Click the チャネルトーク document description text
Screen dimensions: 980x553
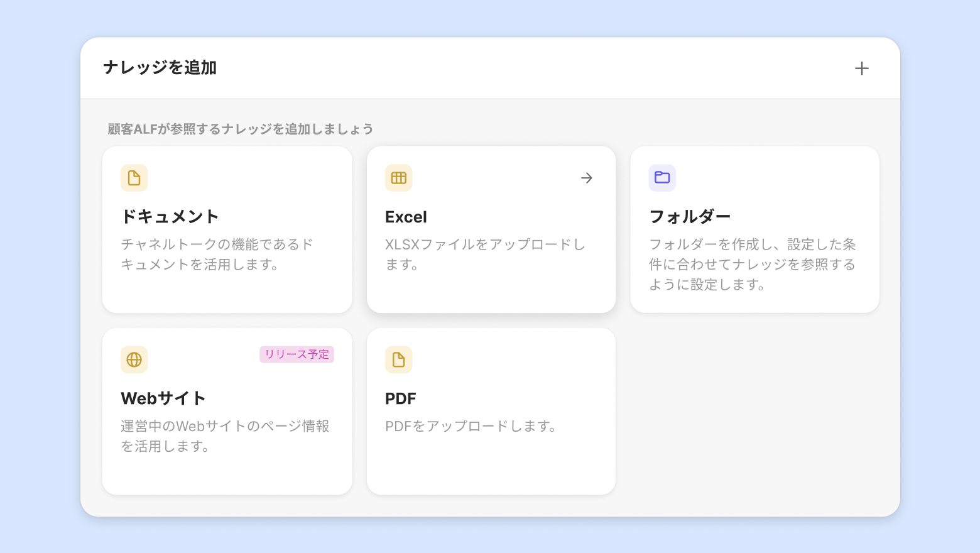[x=217, y=255]
